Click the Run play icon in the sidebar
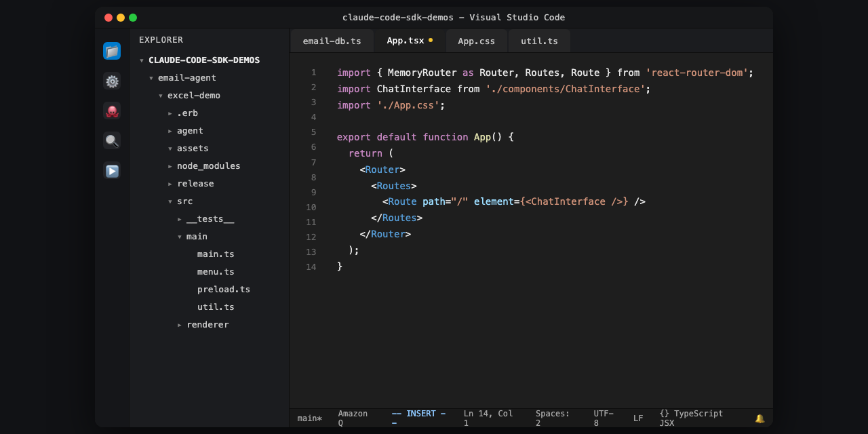Image resolution: width=868 pixels, height=434 pixels. [x=111, y=171]
